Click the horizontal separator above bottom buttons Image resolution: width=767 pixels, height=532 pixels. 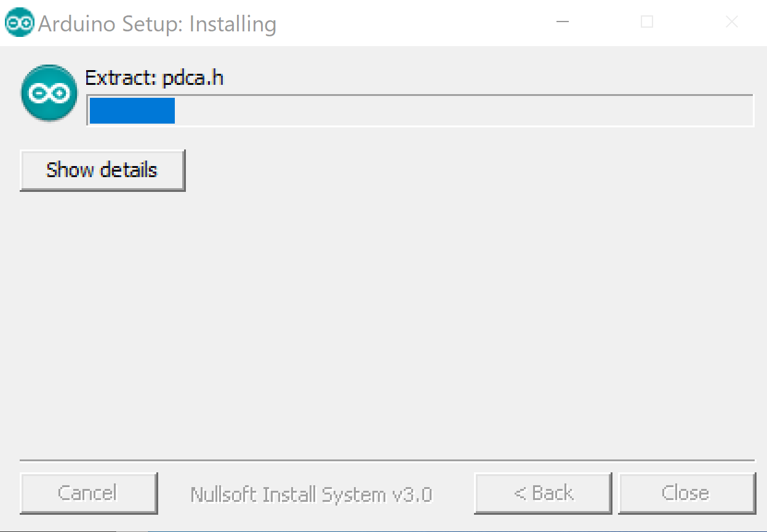pos(387,460)
